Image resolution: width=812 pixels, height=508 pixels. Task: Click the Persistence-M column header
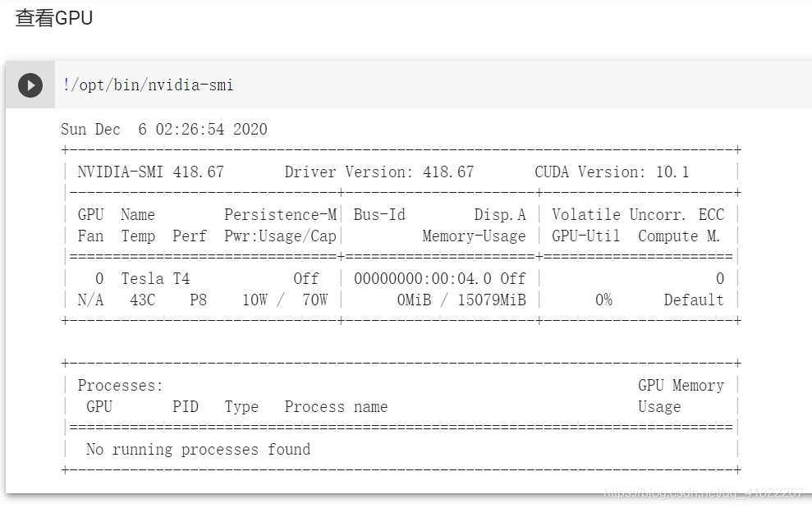[x=280, y=215]
